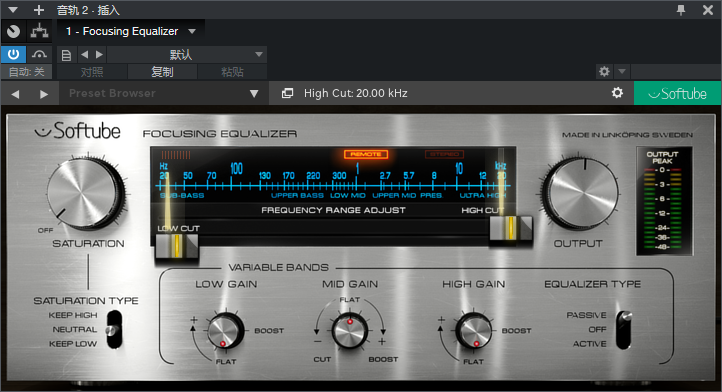Viewport: 722px width, 392px height.
Task: Click the 复制 copy button
Action: pyautogui.click(x=162, y=72)
